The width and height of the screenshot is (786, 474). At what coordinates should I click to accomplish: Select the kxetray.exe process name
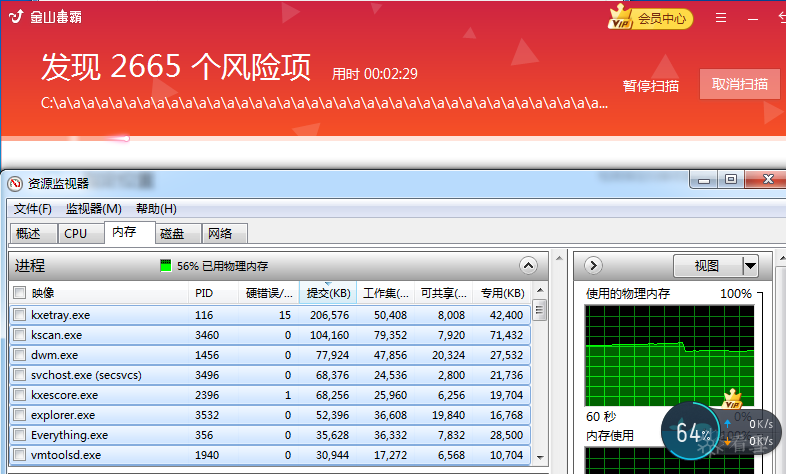point(60,315)
